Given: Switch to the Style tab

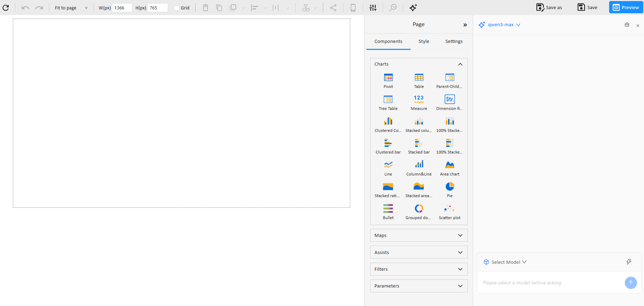Looking at the screenshot, I should (424, 42).
